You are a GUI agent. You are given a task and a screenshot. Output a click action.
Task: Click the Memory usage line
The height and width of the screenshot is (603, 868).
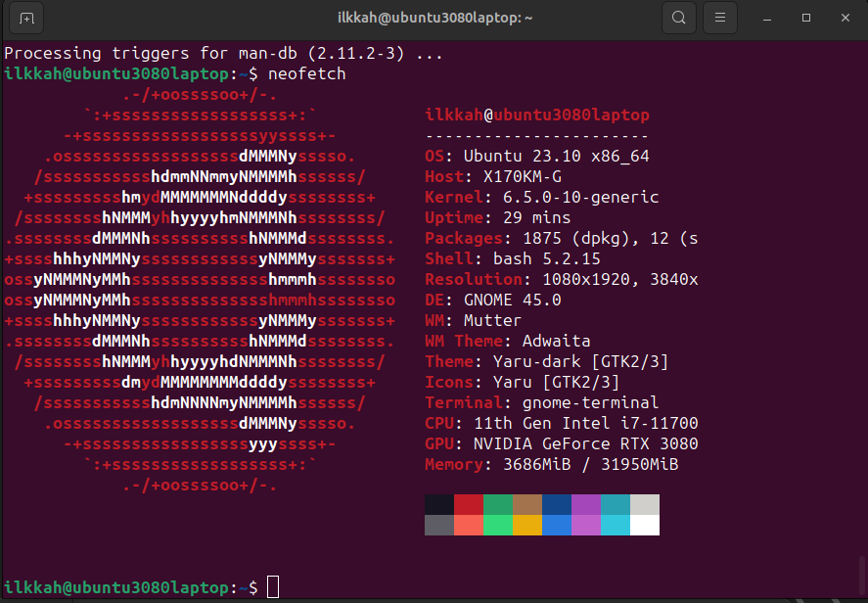pos(551,465)
